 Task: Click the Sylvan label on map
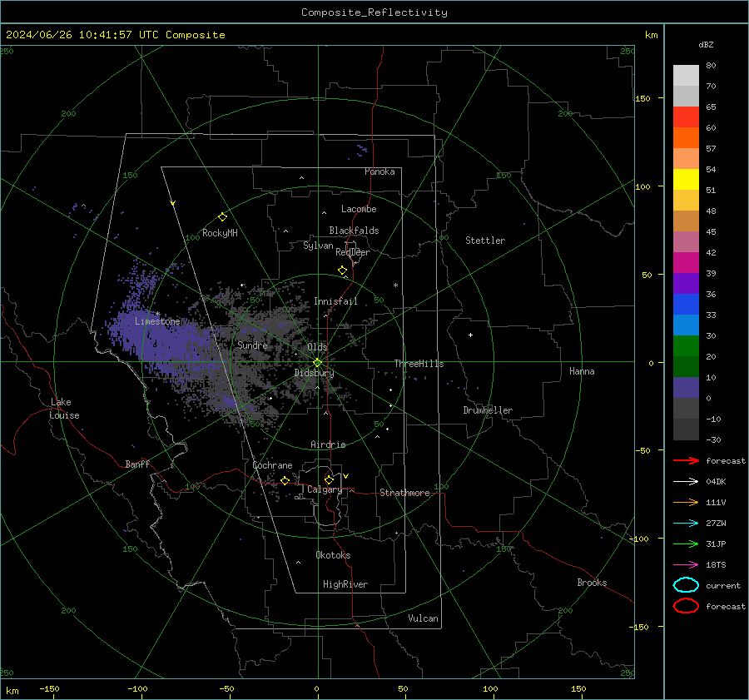coord(318,246)
